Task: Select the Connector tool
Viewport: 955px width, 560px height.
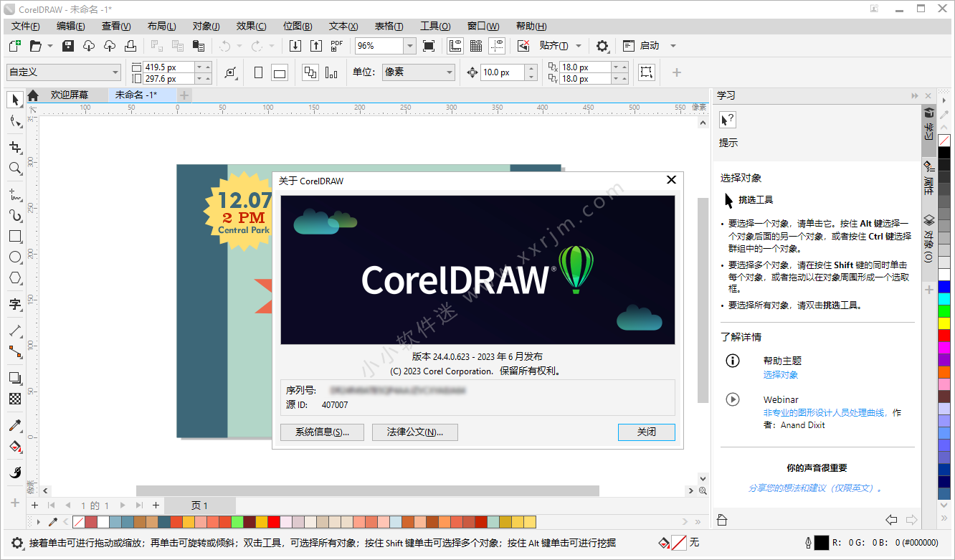Action: click(14, 351)
